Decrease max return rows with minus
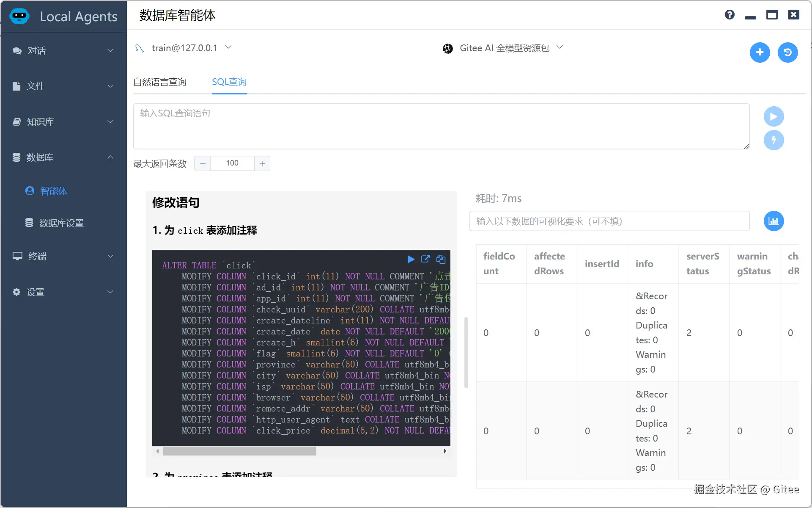 coord(203,163)
